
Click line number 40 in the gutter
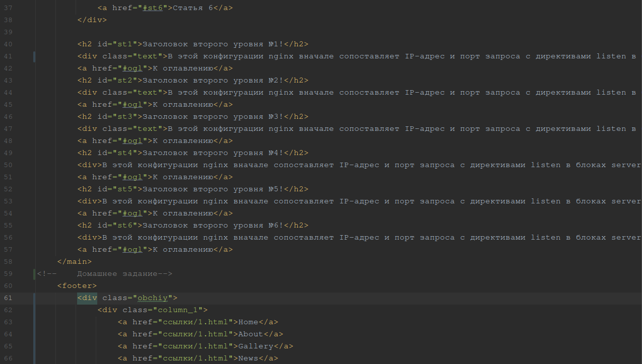[8, 44]
